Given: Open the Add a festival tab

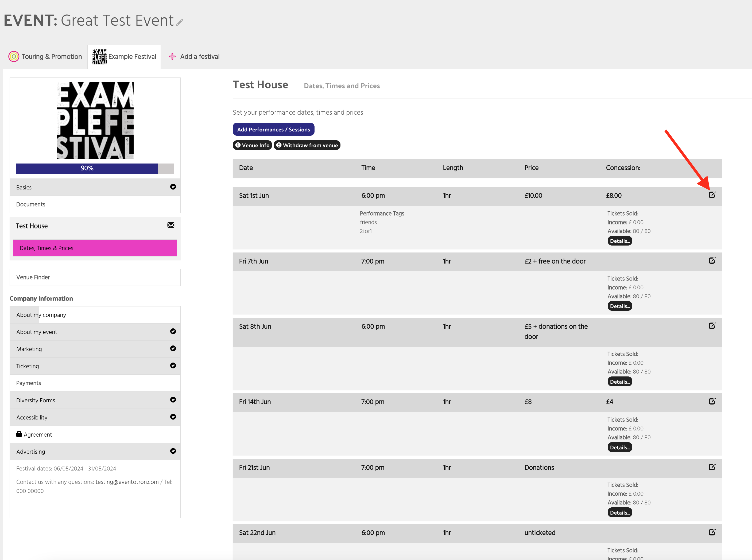Looking at the screenshot, I should (x=194, y=57).
